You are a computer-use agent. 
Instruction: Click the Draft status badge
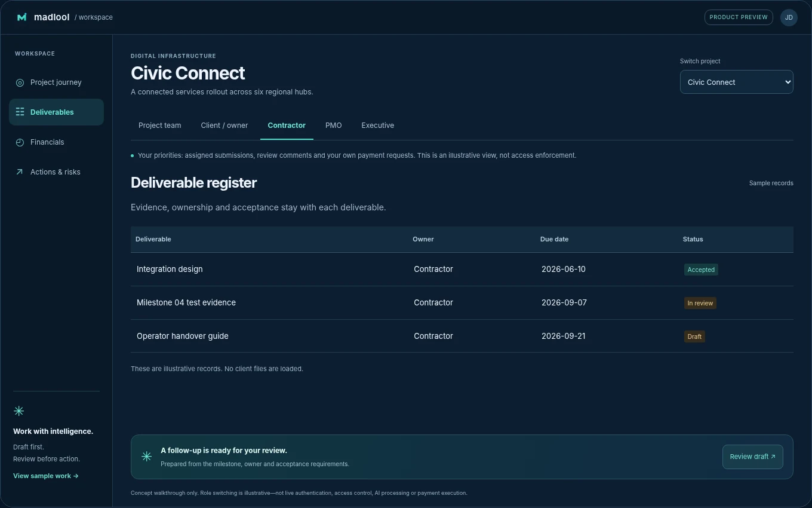pyautogui.click(x=694, y=336)
